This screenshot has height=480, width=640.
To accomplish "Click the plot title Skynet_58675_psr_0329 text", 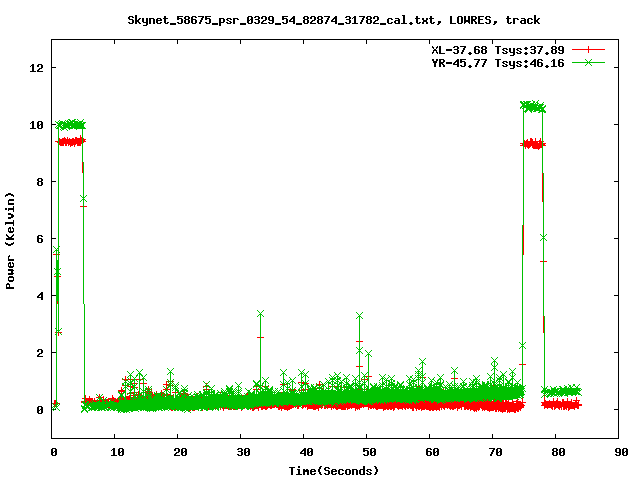I will pyautogui.click(x=333, y=20).
